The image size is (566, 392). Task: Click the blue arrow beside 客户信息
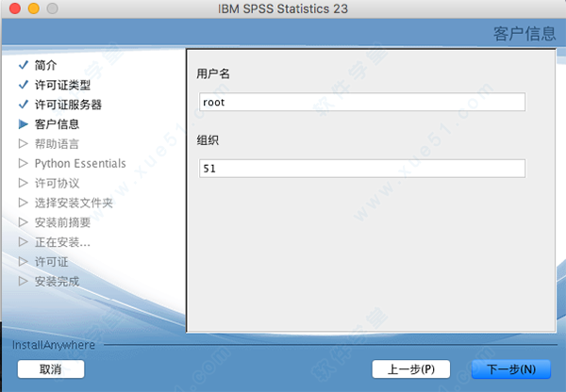pos(24,124)
